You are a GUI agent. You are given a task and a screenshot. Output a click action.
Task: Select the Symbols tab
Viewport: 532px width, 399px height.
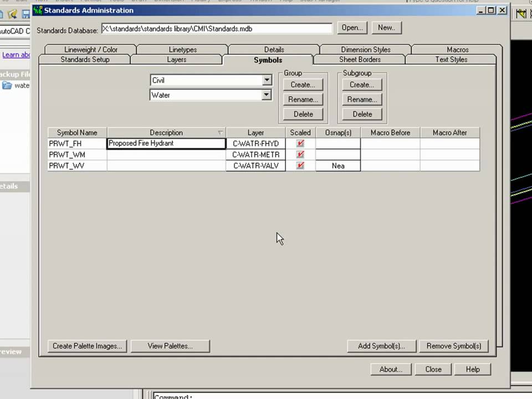click(268, 60)
